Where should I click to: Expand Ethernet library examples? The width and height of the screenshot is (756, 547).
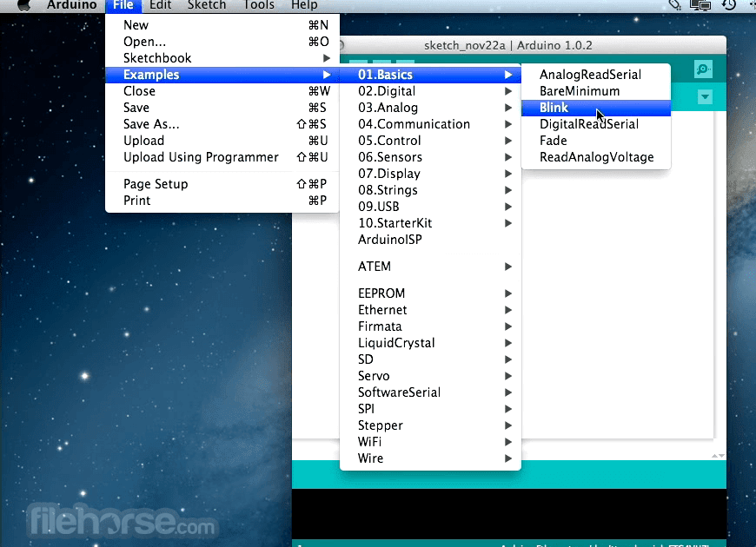pyautogui.click(x=430, y=309)
